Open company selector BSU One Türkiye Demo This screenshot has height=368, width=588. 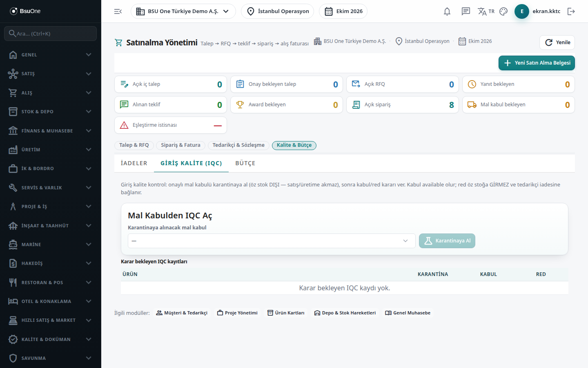(183, 11)
